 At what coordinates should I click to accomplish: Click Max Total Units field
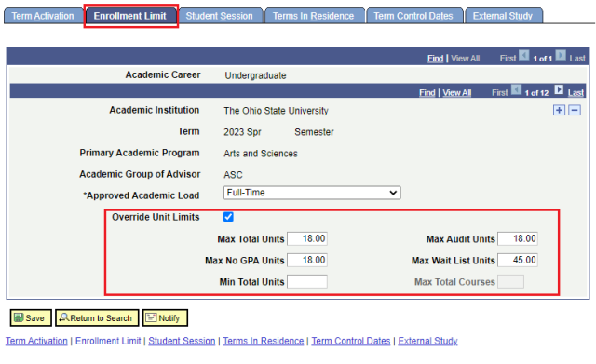[307, 238]
